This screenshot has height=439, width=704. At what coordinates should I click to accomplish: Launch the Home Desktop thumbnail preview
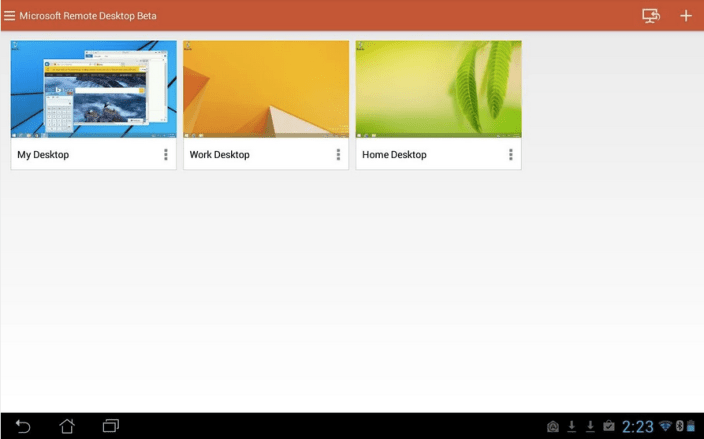point(438,89)
